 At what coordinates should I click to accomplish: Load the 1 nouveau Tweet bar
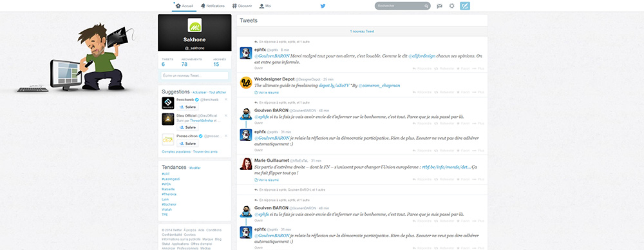point(362,31)
